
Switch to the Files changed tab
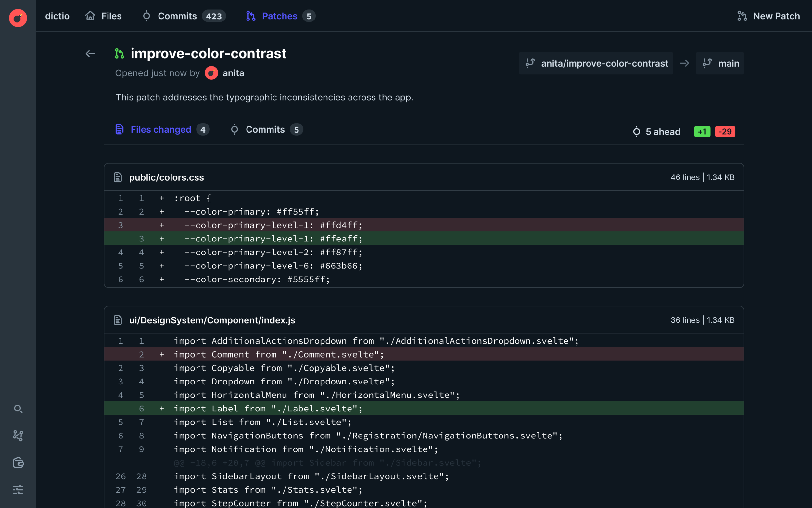pos(162,130)
